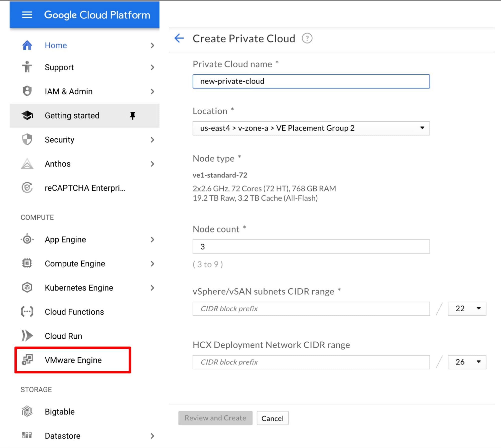This screenshot has width=501, height=448.
Task: Click the Private Cloud name input field
Action: coord(312,81)
